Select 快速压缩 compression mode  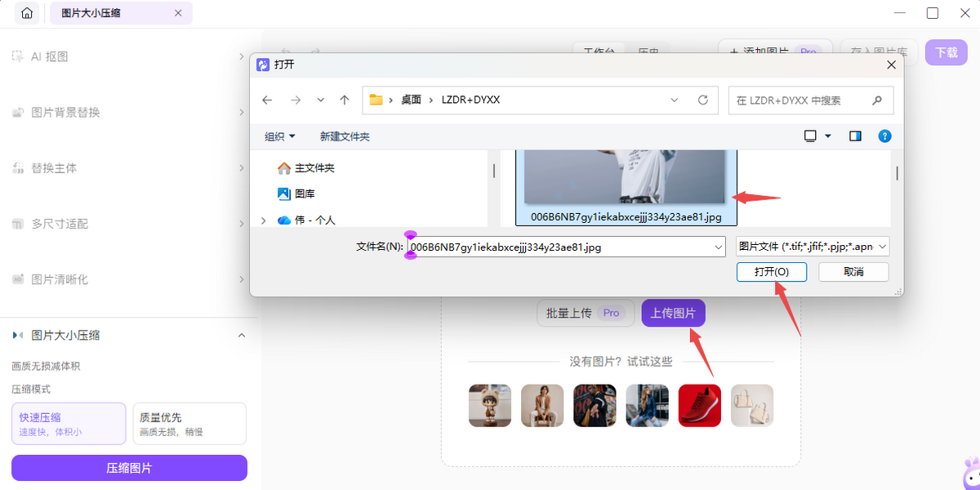(x=69, y=423)
